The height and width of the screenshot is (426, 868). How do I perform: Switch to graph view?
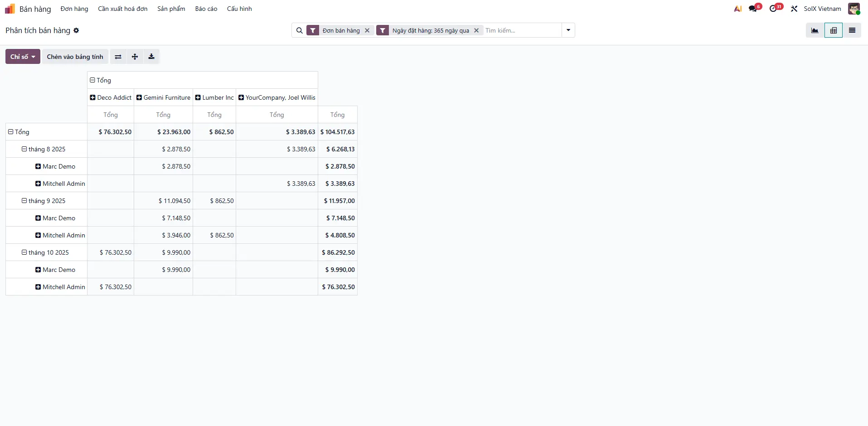815,30
